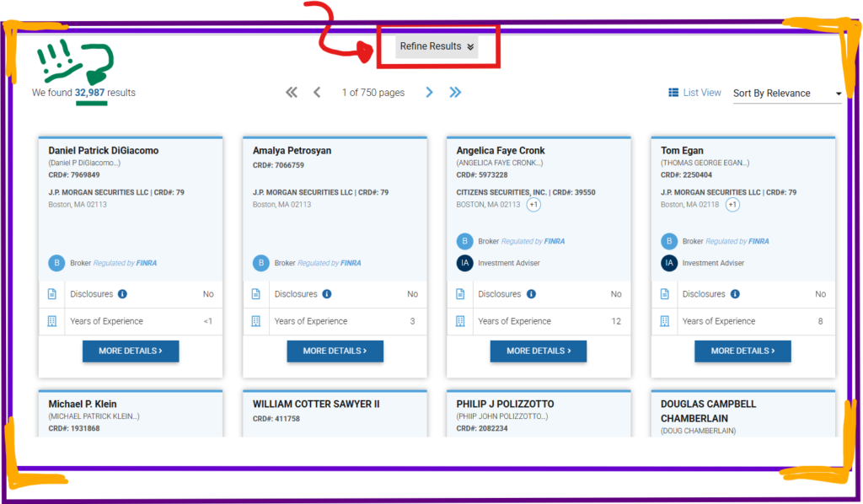Viewport: 863px width, 504px height.
Task: Click the '1 of 750 pages' indicator
Action: tap(373, 93)
